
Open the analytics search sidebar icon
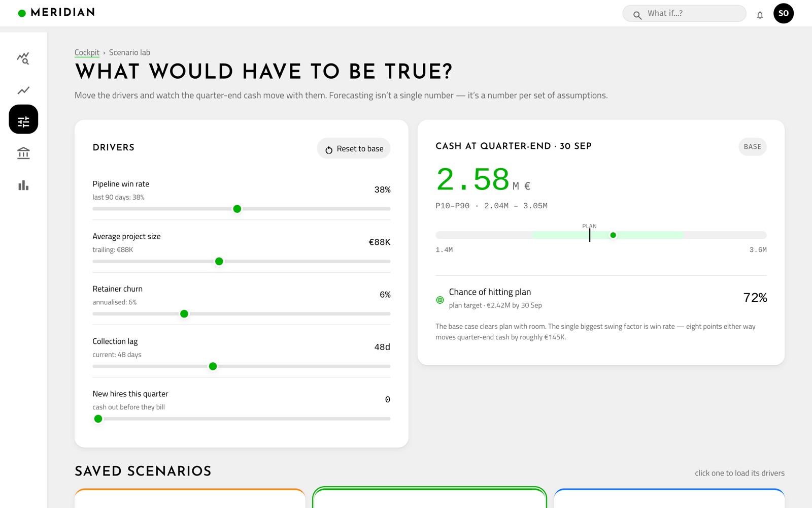pos(23,58)
